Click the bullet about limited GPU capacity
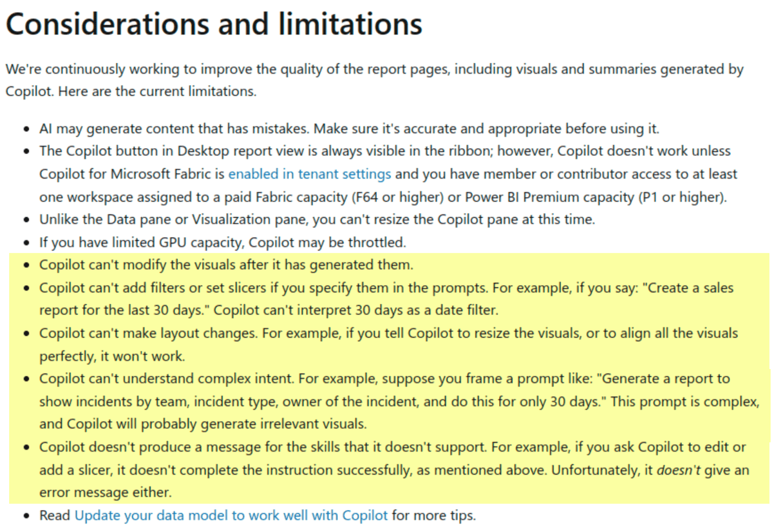This screenshot has width=774, height=532. click(x=223, y=242)
